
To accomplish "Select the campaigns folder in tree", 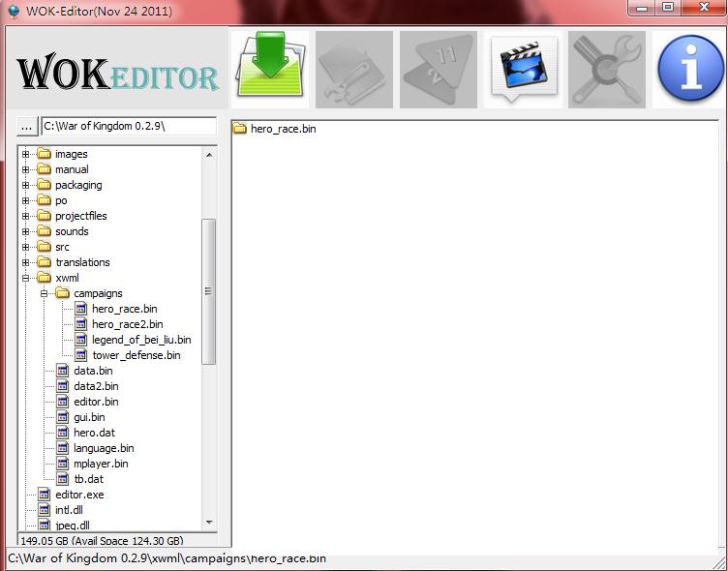I will 98,293.
